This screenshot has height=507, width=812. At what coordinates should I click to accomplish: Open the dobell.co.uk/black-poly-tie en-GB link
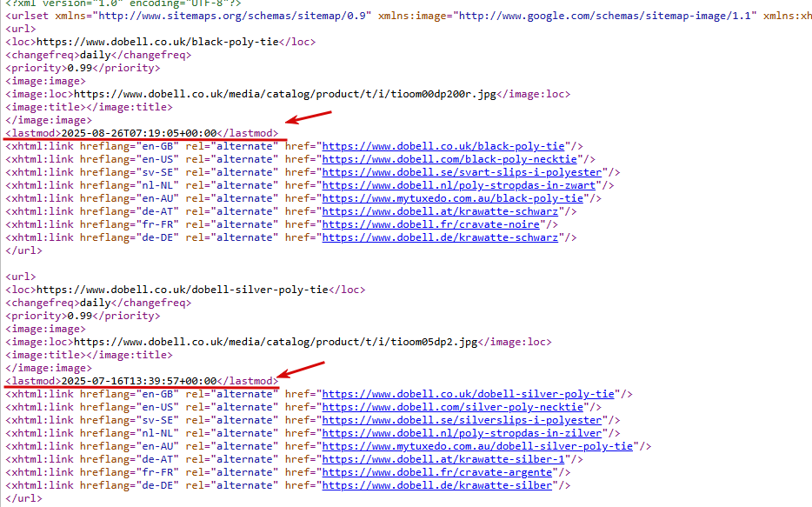[x=443, y=146]
